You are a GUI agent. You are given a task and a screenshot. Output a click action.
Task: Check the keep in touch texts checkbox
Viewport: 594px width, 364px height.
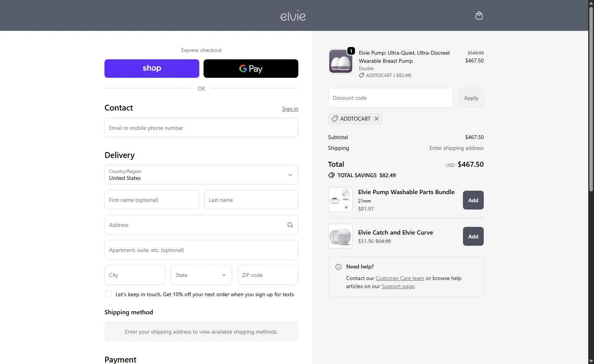pos(108,294)
